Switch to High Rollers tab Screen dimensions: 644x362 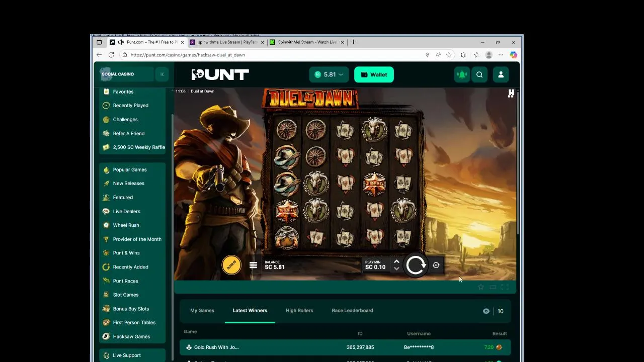pos(299,311)
